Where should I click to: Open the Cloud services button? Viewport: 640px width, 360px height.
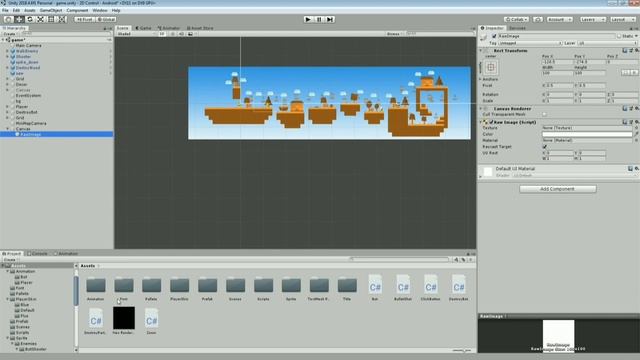[538, 19]
